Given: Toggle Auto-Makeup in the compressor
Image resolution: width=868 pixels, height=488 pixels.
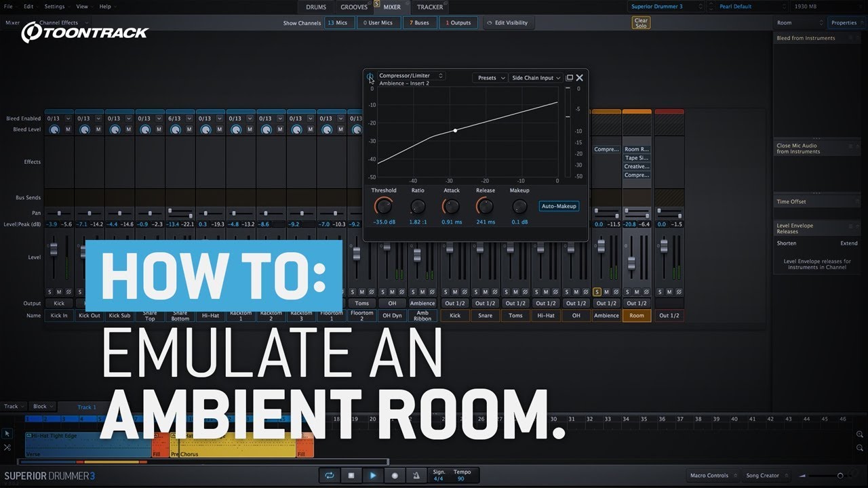Looking at the screenshot, I should coord(559,206).
